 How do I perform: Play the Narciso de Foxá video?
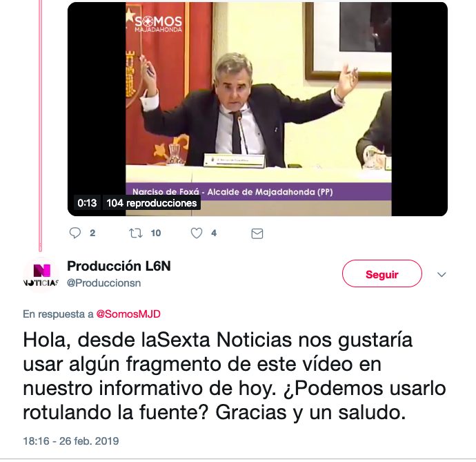point(257,109)
